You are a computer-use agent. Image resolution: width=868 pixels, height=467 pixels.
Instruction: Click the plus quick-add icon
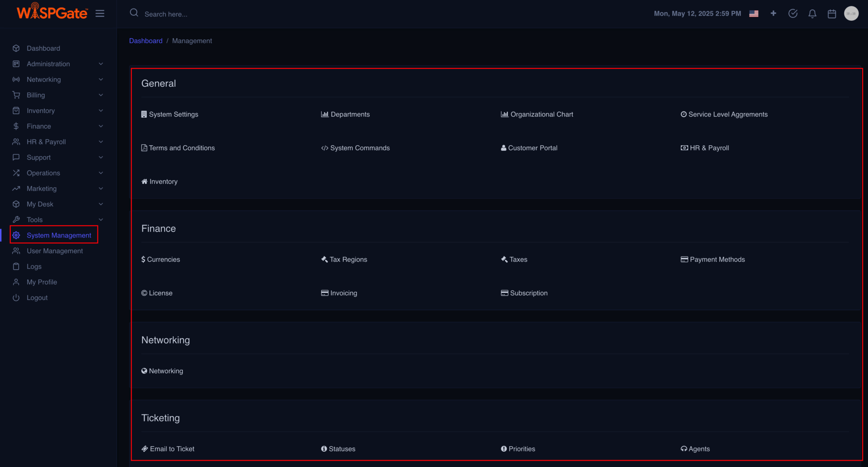773,14
